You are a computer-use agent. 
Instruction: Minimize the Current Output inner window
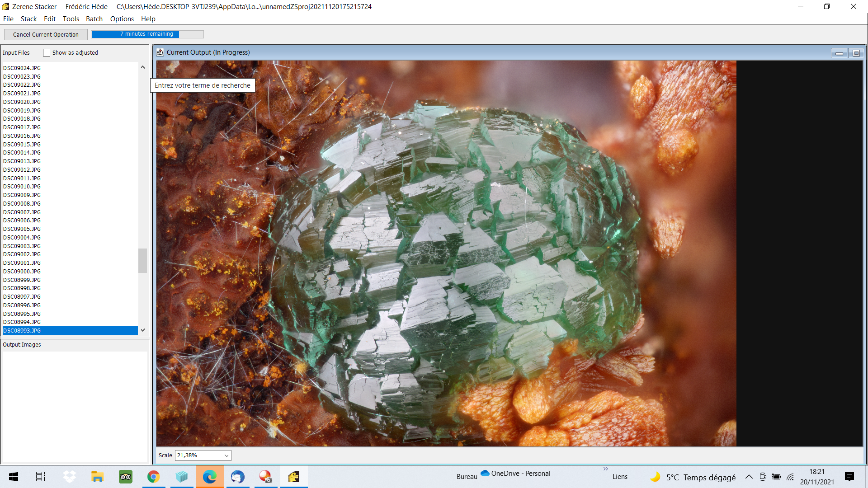point(839,53)
